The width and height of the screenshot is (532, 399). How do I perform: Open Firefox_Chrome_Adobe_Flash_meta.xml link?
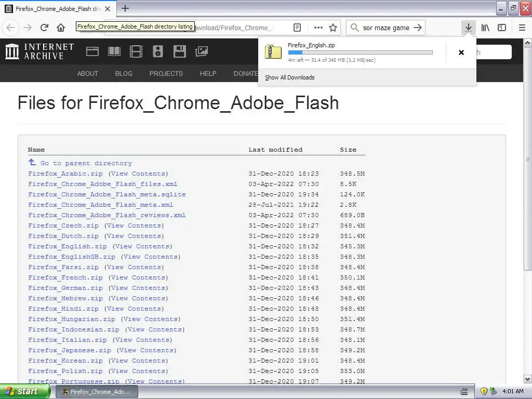pyautogui.click(x=100, y=205)
